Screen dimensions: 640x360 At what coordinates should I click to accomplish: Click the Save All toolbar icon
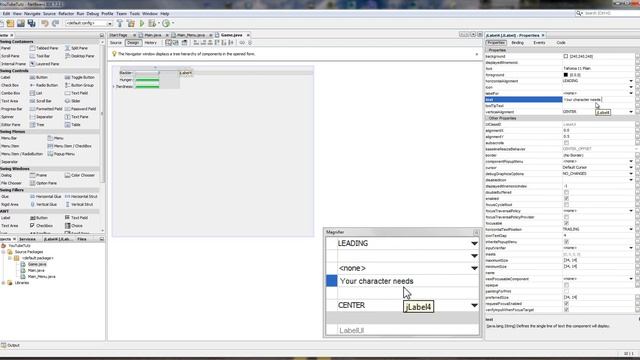31,24
